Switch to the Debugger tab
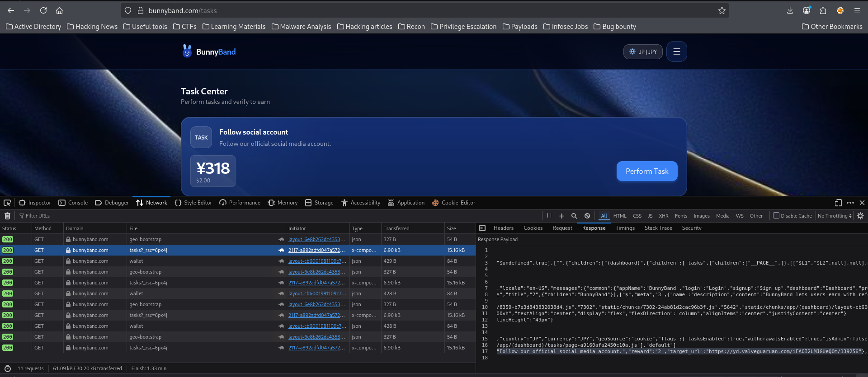This screenshot has width=868, height=377. coord(112,203)
